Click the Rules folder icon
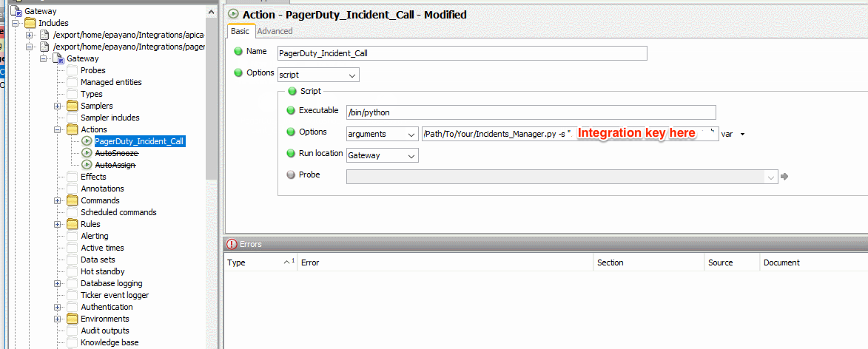This screenshot has width=868, height=349. coord(72,224)
